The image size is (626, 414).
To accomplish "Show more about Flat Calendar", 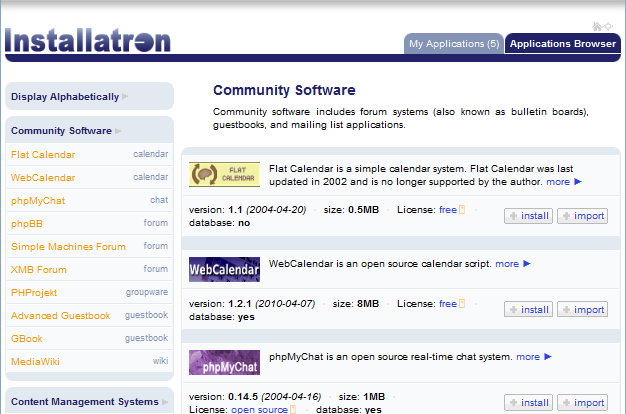I will pos(563,182).
